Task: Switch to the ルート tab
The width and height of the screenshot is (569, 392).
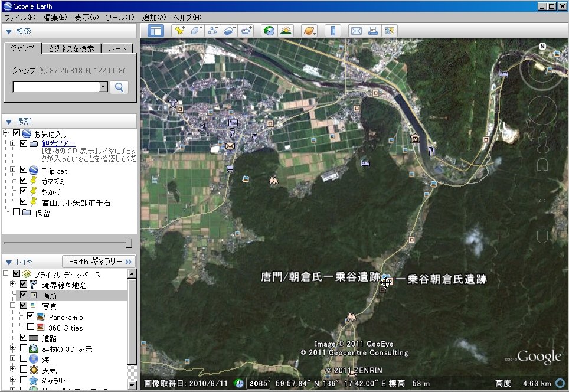Action: coord(117,48)
